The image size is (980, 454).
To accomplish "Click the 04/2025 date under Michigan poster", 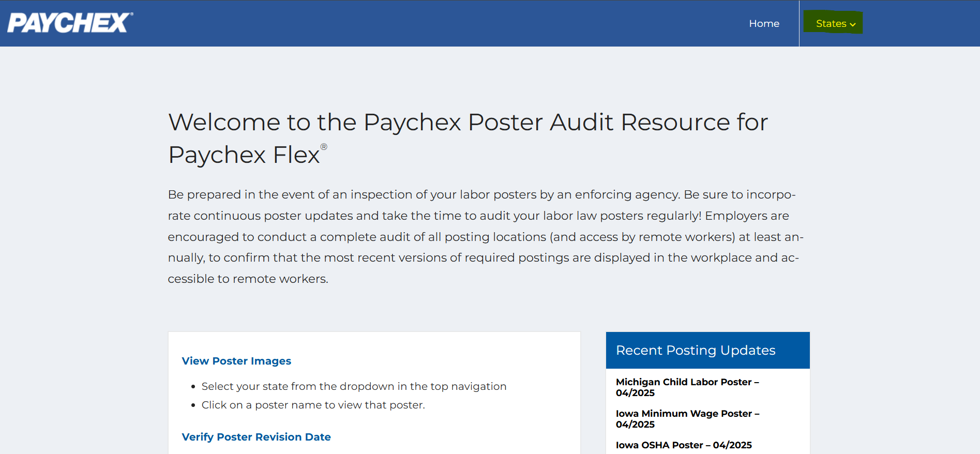I will click(635, 393).
